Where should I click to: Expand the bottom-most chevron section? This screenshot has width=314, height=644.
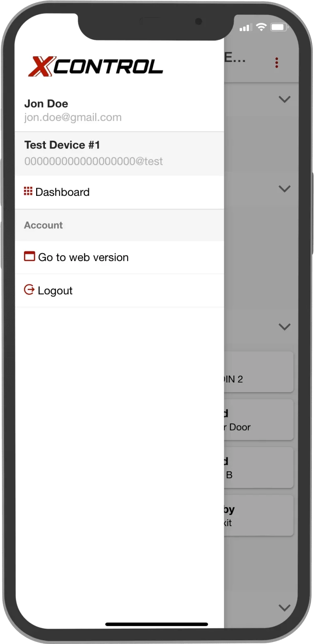coord(285,608)
